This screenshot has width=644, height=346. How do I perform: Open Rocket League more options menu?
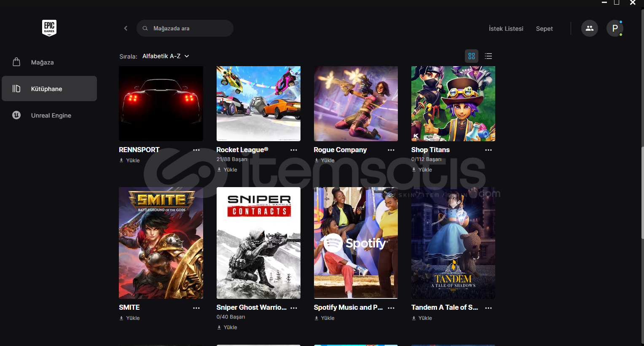click(294, 150)
